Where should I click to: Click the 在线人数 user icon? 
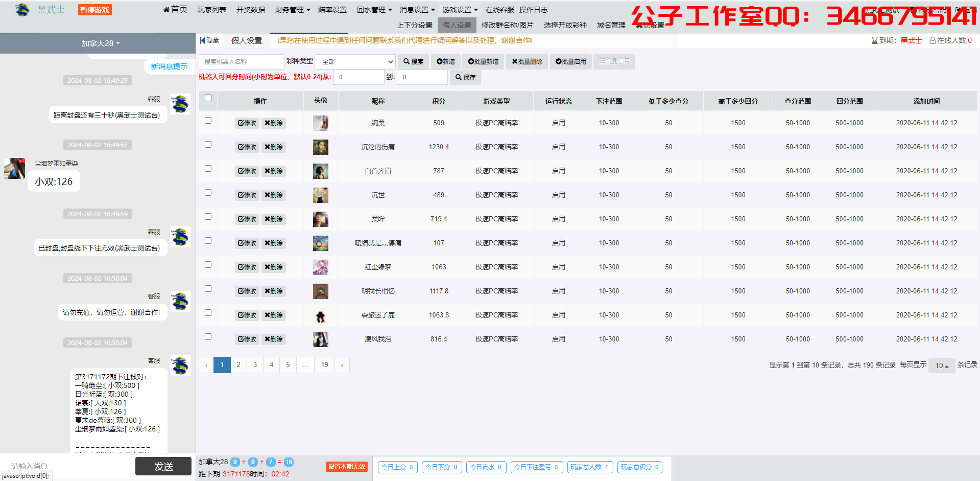933,40
